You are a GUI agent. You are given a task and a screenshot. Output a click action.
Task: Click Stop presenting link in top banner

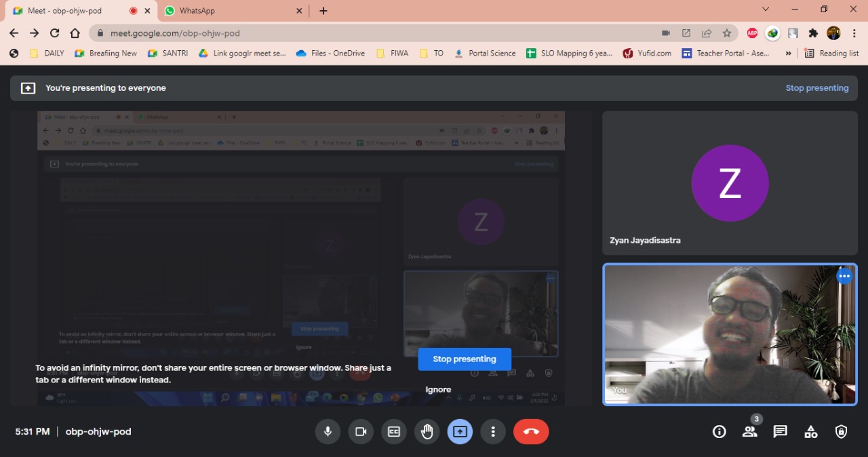coord(816,88)
